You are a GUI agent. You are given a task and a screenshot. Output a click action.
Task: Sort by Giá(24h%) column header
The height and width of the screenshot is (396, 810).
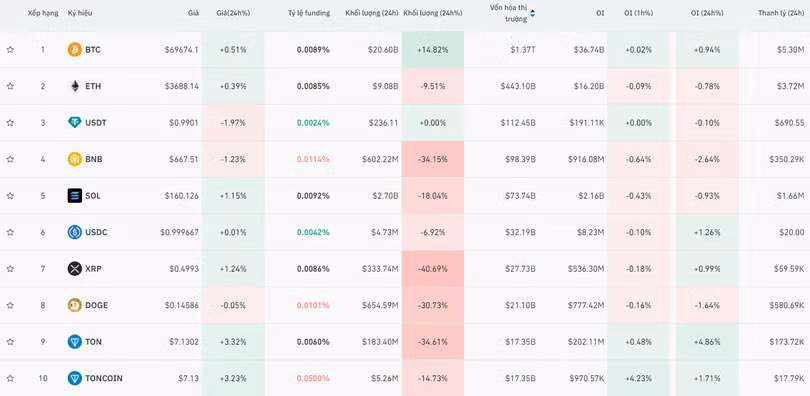click(x=233, y=13)
